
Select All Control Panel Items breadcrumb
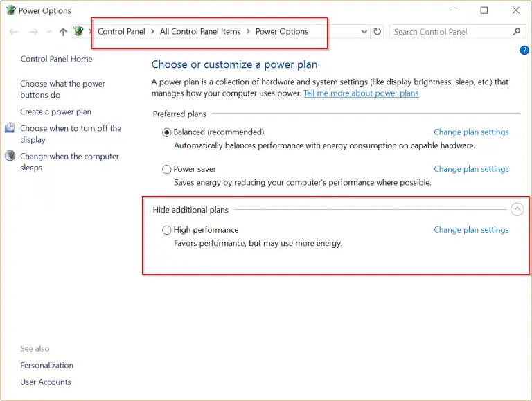point(200,32)
